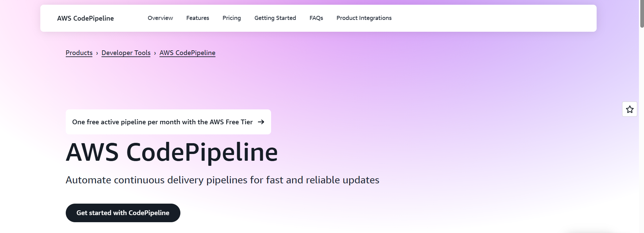Click the star bookmark icon
Screen dimensions: 644x233
tap(630, 109)
